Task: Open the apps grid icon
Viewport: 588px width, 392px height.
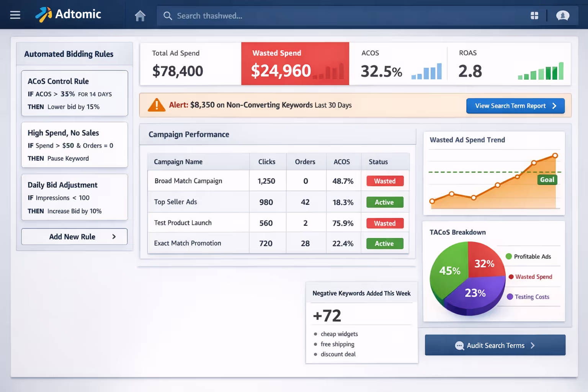Action: coord(534,15)
